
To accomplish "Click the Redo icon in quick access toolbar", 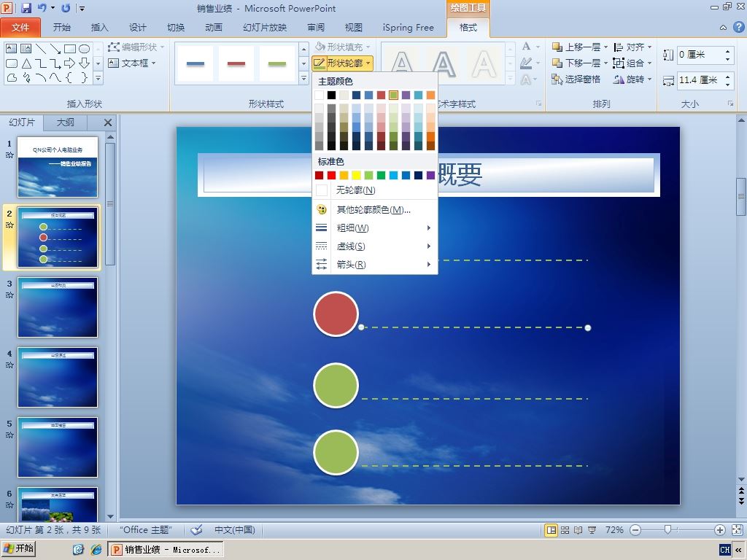I will (x=66, y=7).
